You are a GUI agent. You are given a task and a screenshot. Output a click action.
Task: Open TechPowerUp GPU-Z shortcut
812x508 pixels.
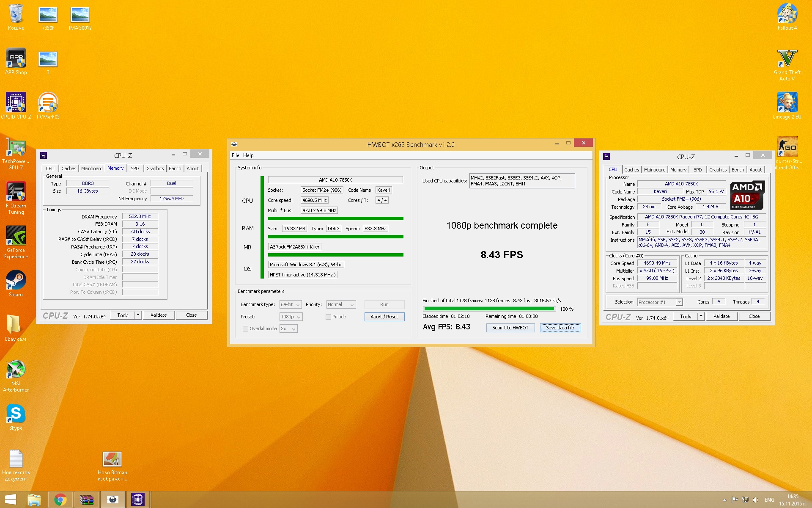click(16, 154)
